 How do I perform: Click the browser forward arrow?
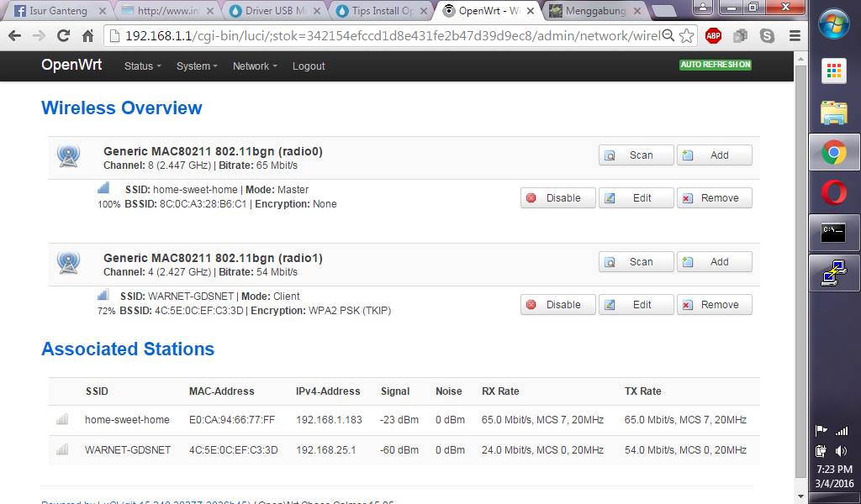[39, 36]
